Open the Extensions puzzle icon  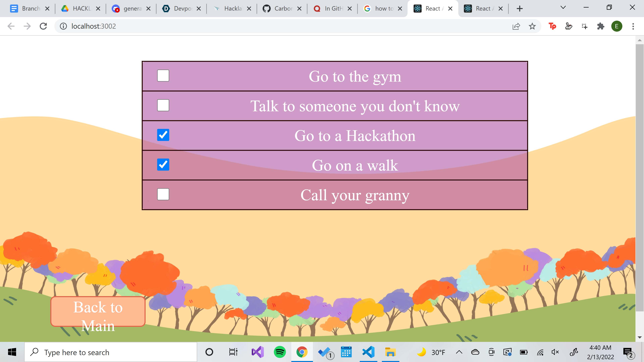pos(601,26)
